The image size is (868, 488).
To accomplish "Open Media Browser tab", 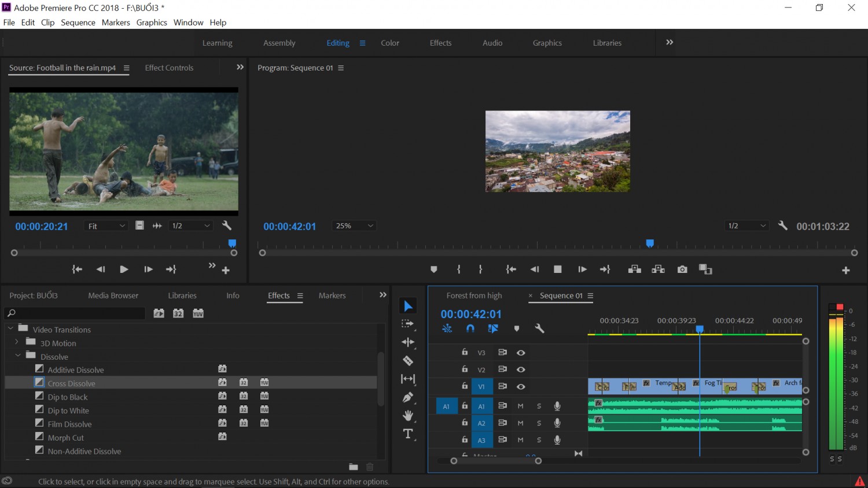I will pos(113,295).
